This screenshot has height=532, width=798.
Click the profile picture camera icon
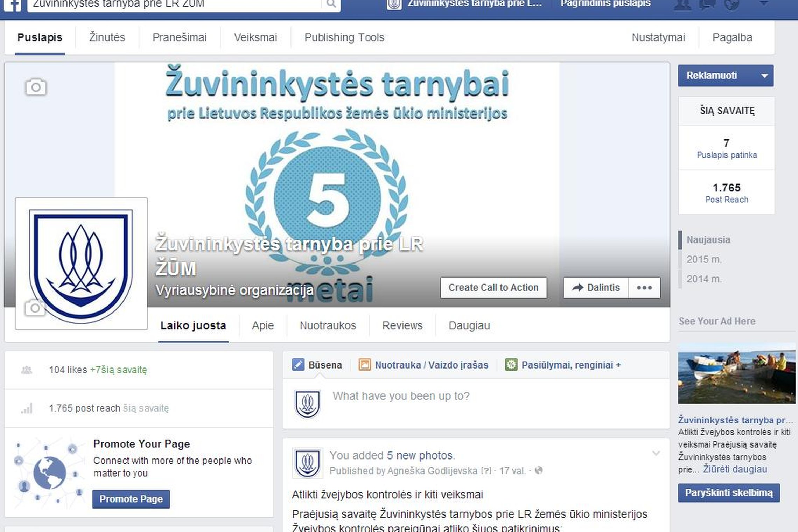tap(35, 308)
